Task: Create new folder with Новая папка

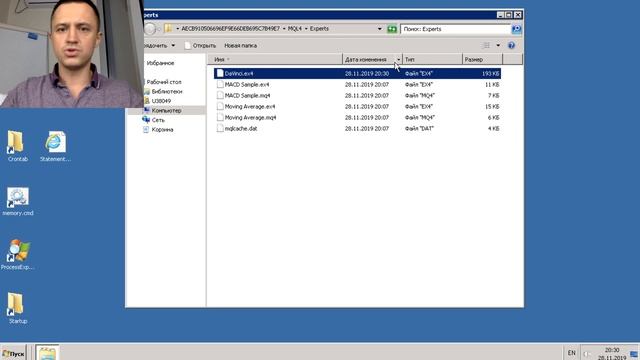Action: pos(240,46)
